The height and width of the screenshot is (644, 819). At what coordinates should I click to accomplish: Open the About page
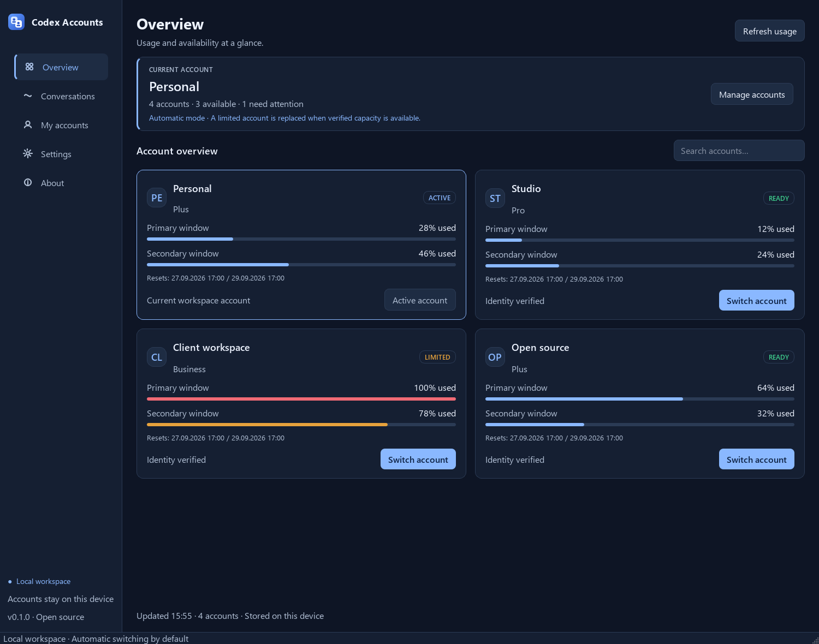[61, 183]
